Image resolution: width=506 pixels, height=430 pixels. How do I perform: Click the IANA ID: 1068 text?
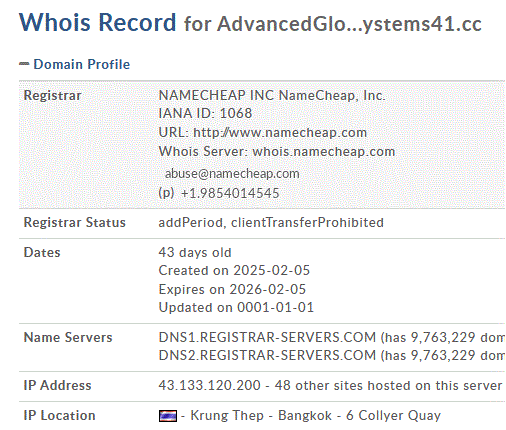(x=205, y=113)
